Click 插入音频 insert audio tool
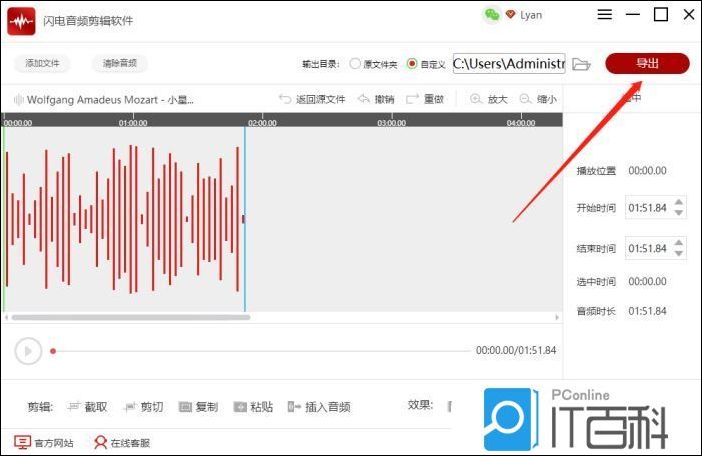Viewport: 702px width, 456px height. coord(319,407)
